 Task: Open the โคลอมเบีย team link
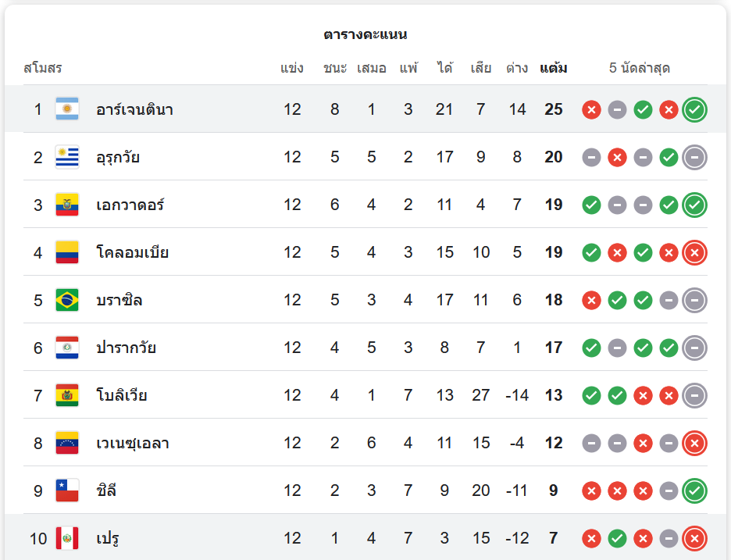coord(132,252)
